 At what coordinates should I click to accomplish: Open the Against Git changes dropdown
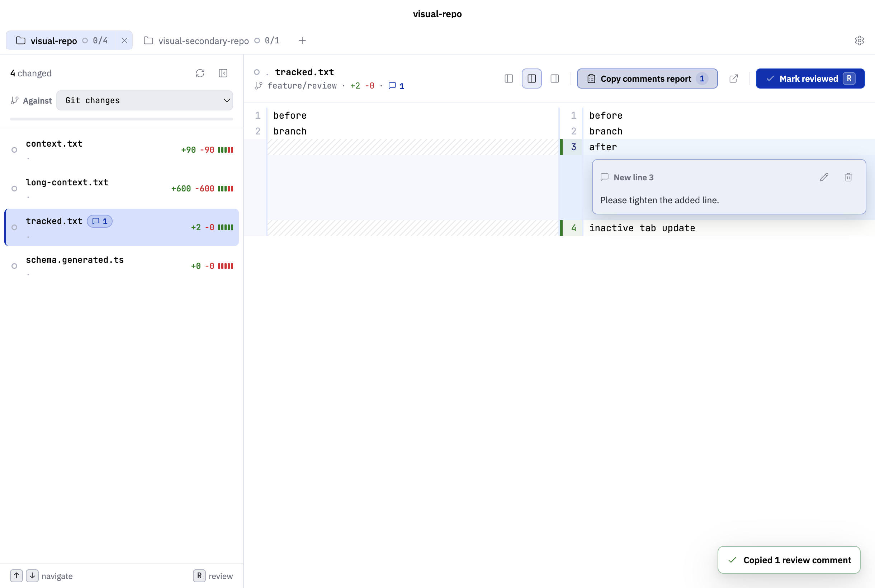point(145,100)
